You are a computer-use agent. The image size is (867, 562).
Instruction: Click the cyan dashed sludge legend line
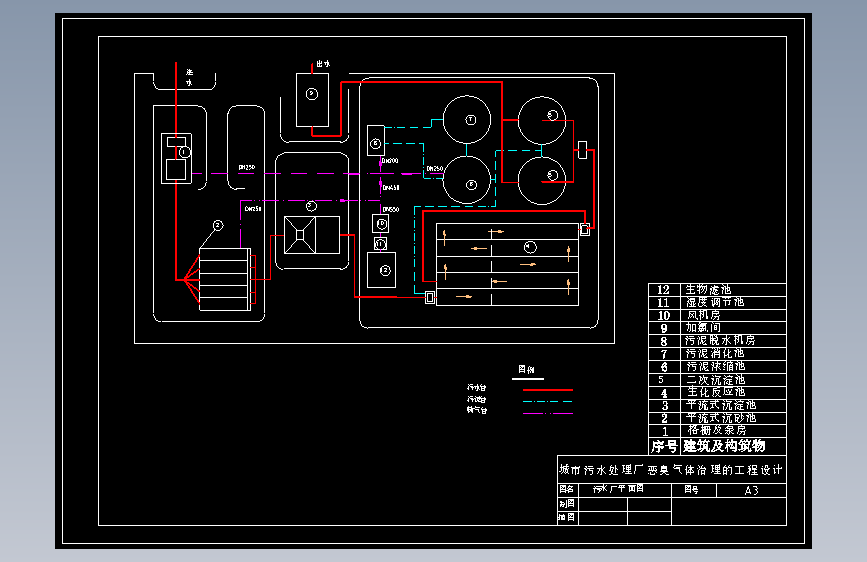[x=548, y=402]
